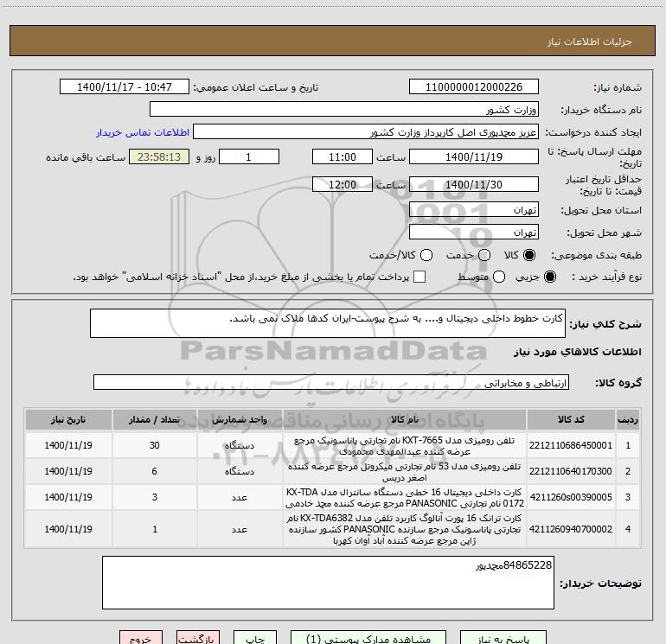Click the چاپ print button
This screenshot has width=666, height=644.
click(x=255, y=638)
